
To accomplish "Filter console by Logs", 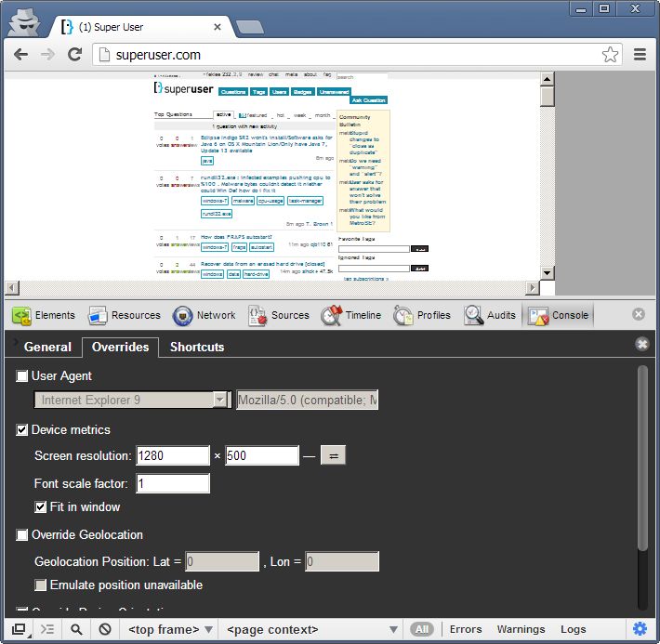I will pyautogui.click(x=573, y=629).
